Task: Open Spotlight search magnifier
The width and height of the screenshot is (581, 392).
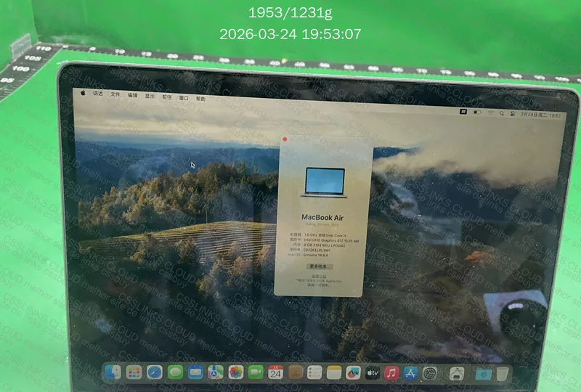Action: pyautogui.click(x=502, y=113)
